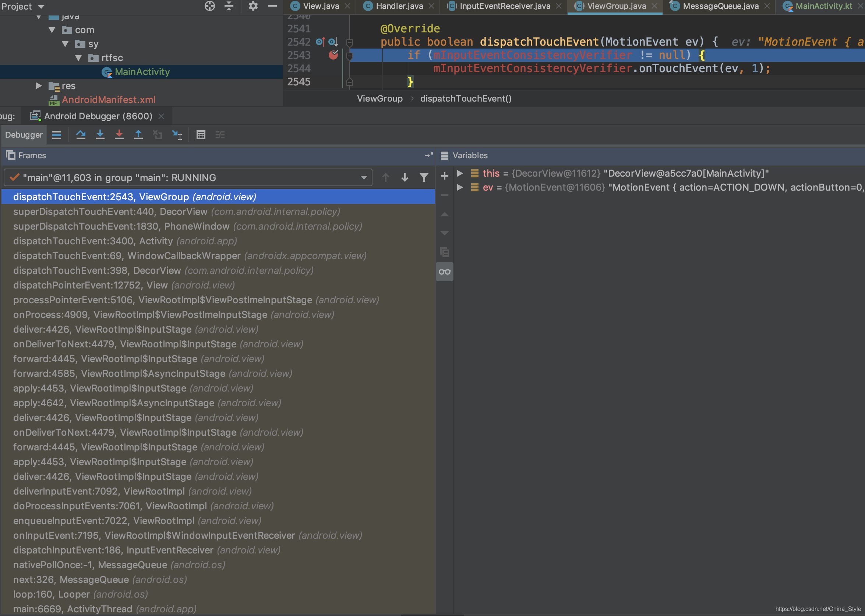Close the ViewGroup.java tab
Screen dimensions: 865x616
654,6
